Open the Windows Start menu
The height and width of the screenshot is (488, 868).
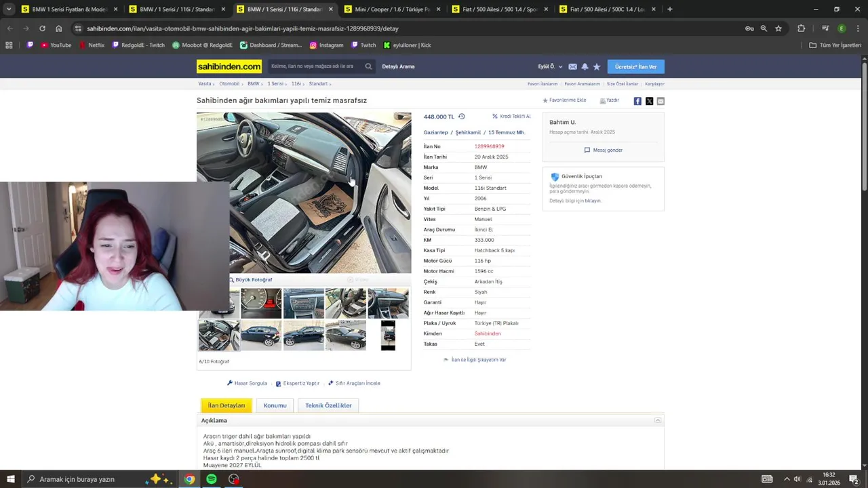(x=10, y=479)
